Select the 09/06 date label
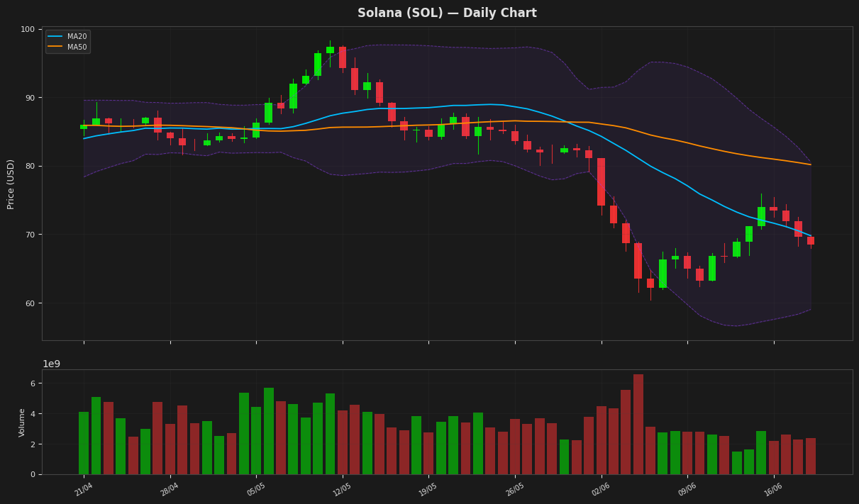The width and height of the screenshot is (859, 504). click(x=687, y=488)
